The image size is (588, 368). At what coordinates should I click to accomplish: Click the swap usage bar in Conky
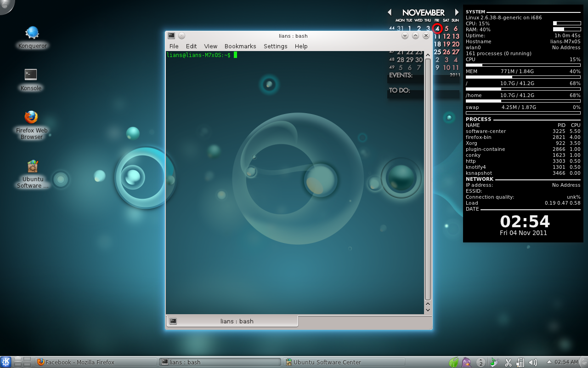click(x=523, y=113)
